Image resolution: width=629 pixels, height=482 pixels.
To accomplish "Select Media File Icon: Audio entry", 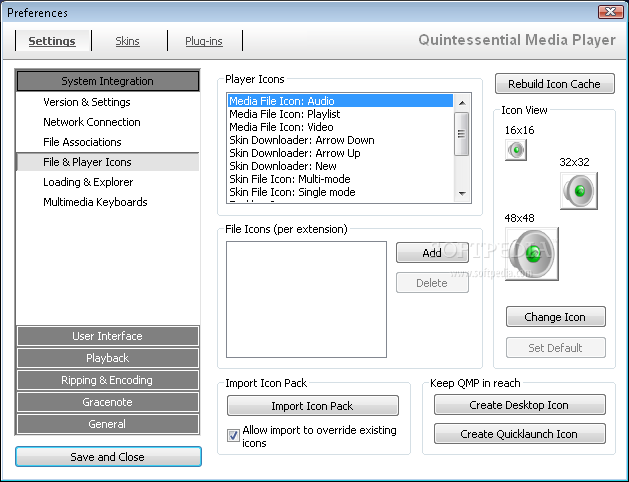I will tap(340, 101).
